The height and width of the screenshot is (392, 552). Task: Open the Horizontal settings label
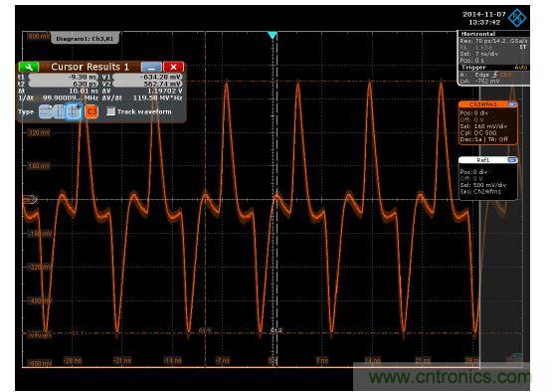coord(478,34)
